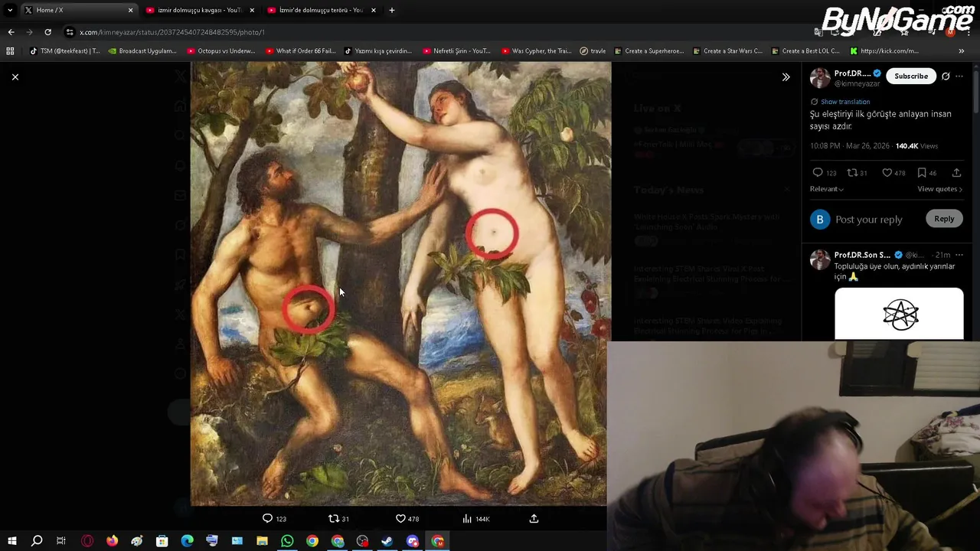The image size is (980, 551).
Task: Open What if Order 66 Fail... bookmark
Action: click(x=300, y=51)
